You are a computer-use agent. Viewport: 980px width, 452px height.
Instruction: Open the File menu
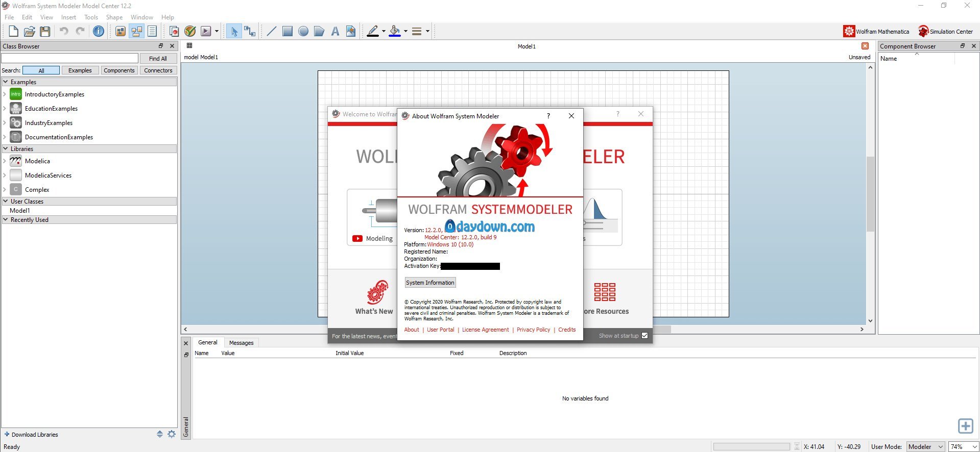click(x=9, y=17)
